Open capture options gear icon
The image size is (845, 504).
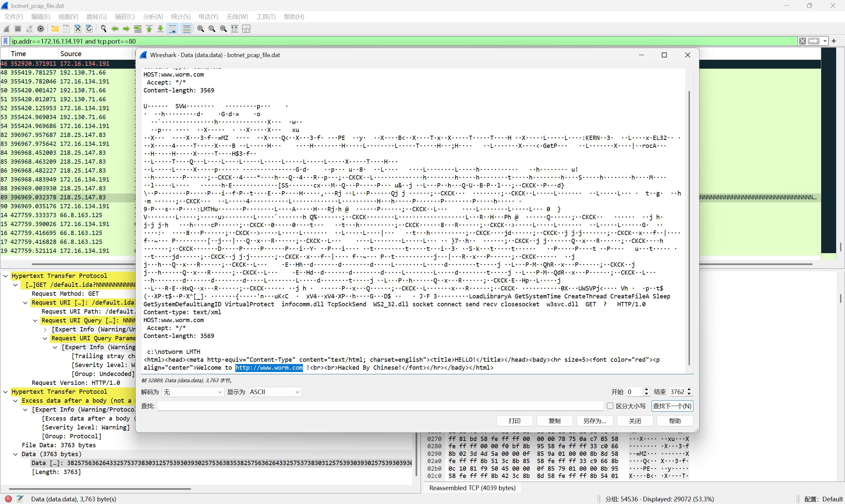pos(41,29)
